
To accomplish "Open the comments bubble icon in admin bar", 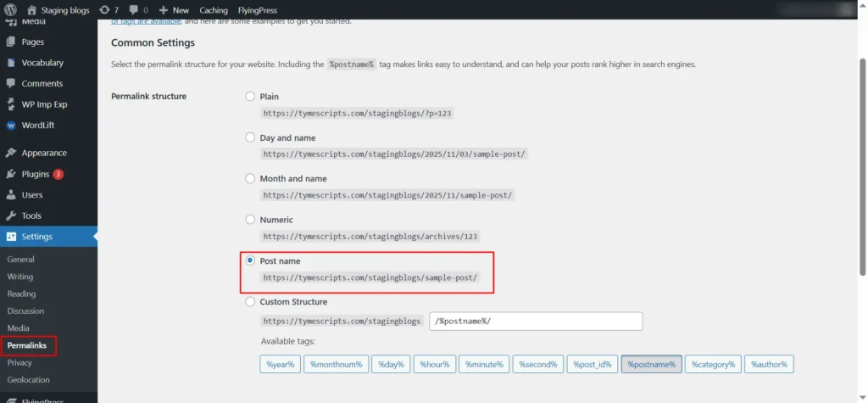I will tap(134, 10).
